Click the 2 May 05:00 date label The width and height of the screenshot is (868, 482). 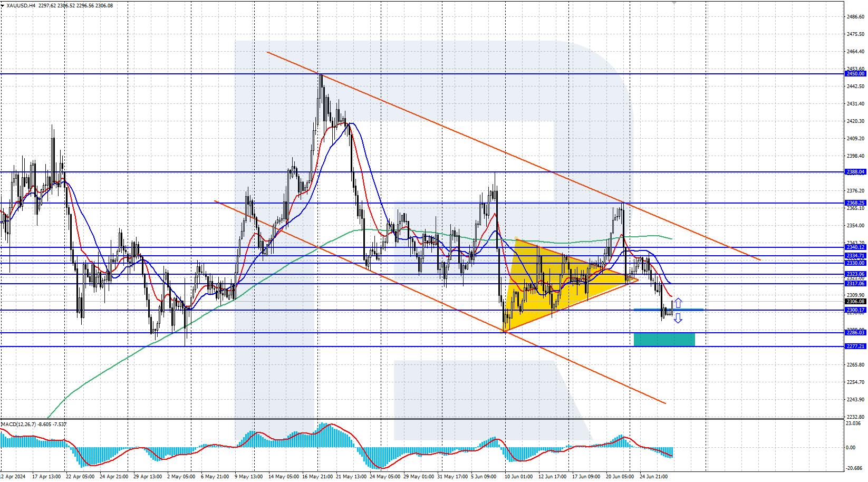pyautogui.click(x=181, y=477)
